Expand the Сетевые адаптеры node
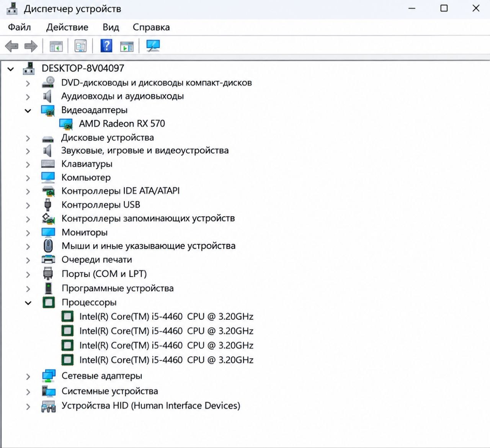Image resolution: width=490 pixels, height=448 pixels. [28, 377]
